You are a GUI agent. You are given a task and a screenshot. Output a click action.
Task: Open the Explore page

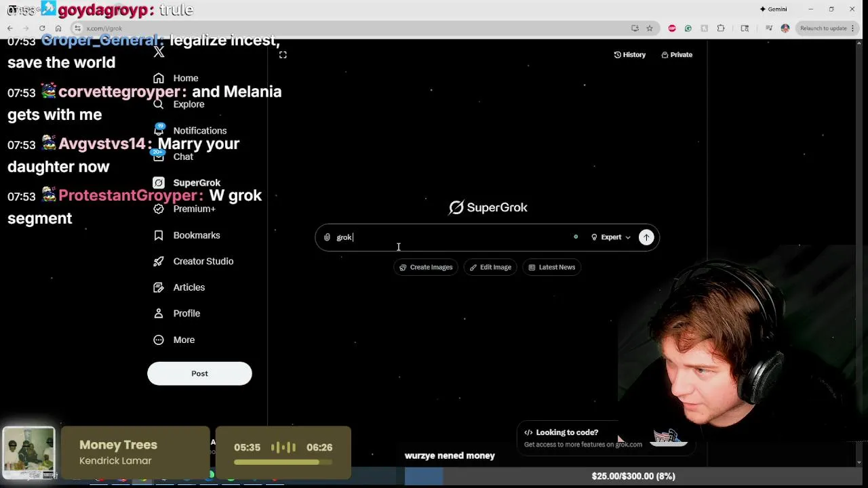[x=178, y=104]
